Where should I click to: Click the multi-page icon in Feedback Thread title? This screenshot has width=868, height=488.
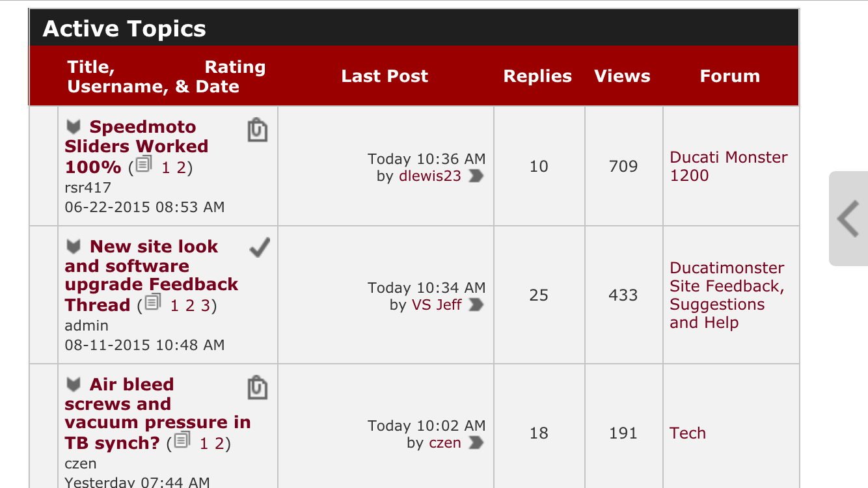click(153, 303)
